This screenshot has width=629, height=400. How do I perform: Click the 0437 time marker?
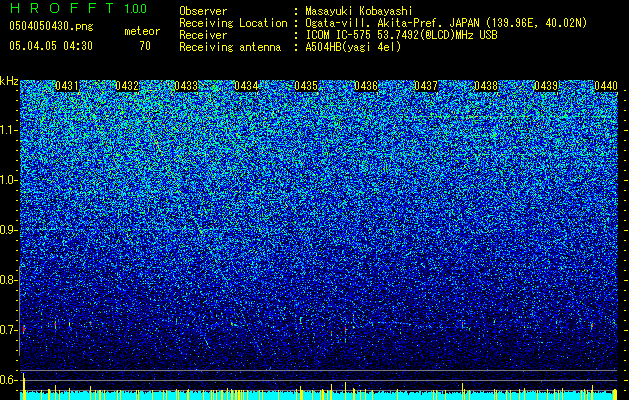point(426,86)
